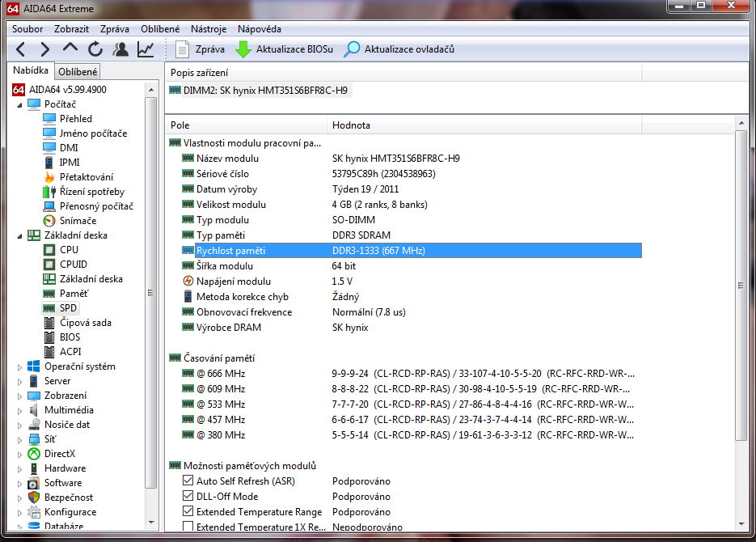Select the SPD tree item
This screenshot has height=542, width=756.
[x=61, y=308]
